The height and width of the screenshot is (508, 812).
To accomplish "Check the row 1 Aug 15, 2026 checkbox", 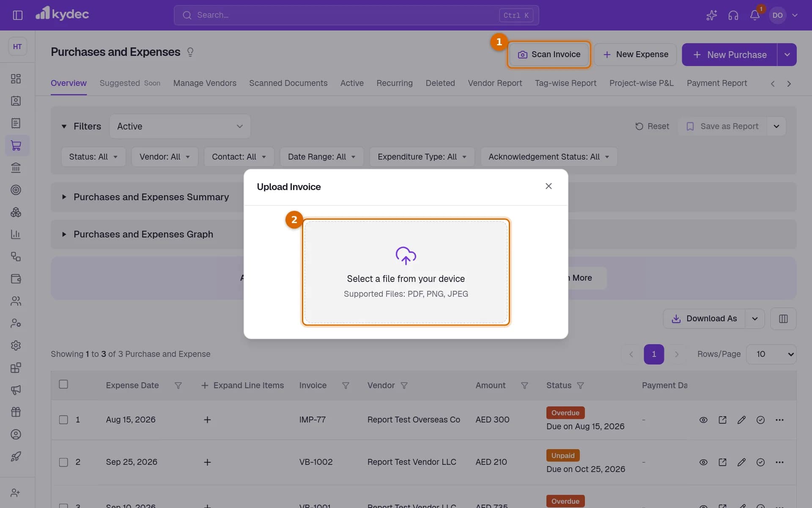I will [63, 420].
